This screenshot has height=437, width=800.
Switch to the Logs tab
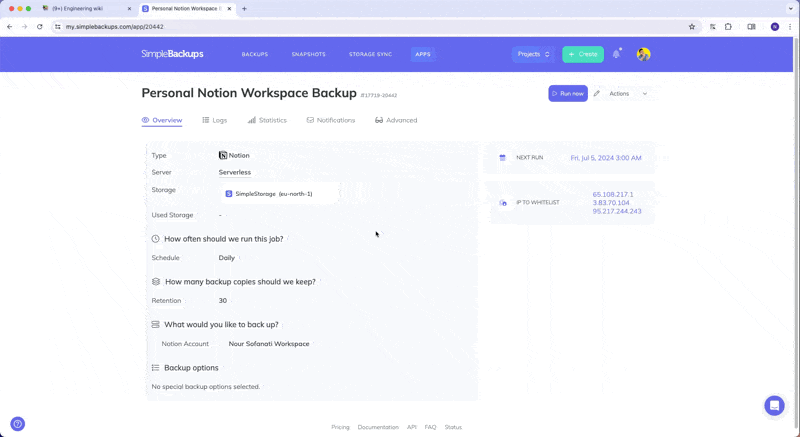215,120
